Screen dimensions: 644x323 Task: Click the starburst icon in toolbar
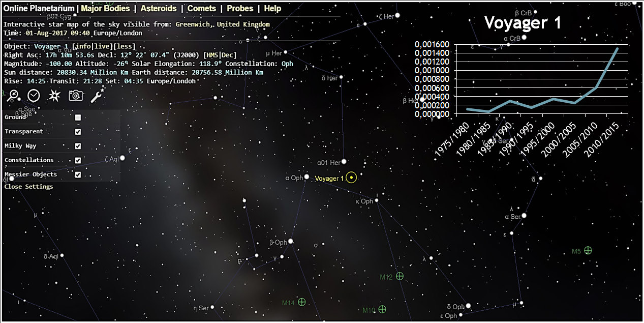click(54, 95)
